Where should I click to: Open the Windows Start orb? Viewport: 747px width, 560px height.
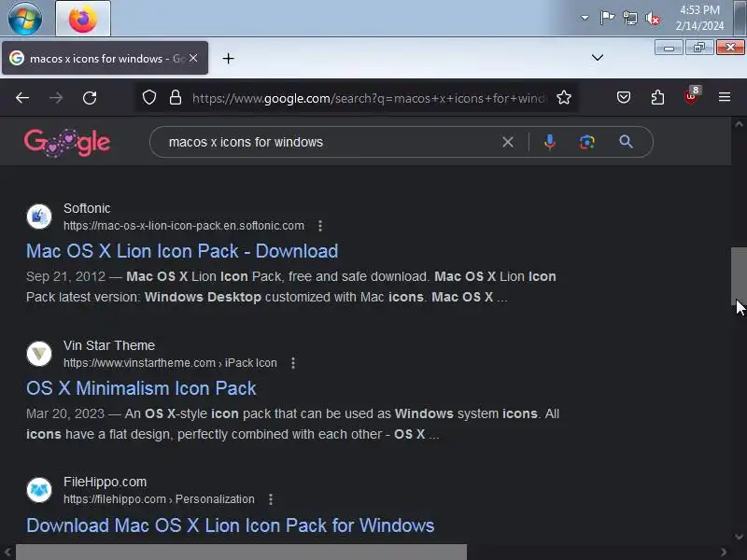coord(25,19)
